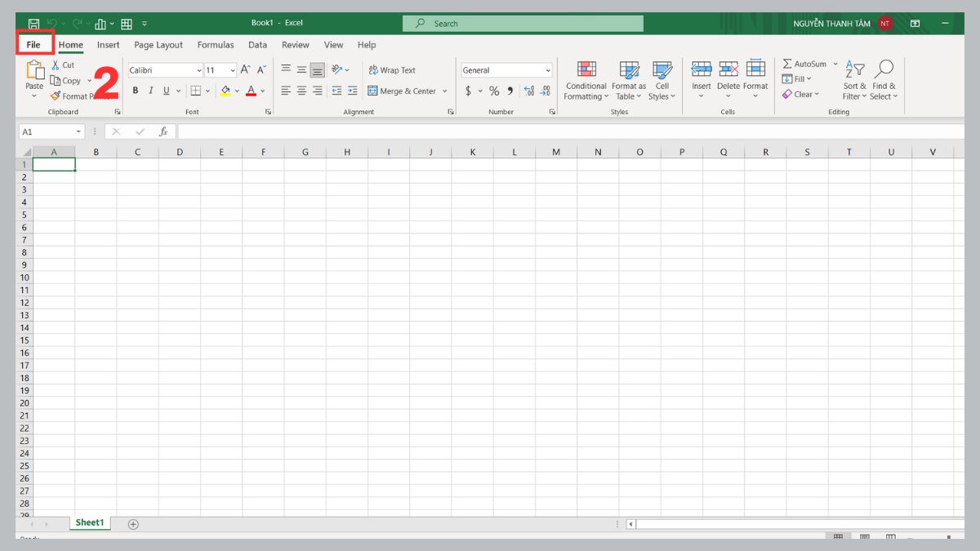The height and width of the screenshot is (551, 980).
Task: Toggle Align Left
Action: pyautogui.click(x=287, y=91)
